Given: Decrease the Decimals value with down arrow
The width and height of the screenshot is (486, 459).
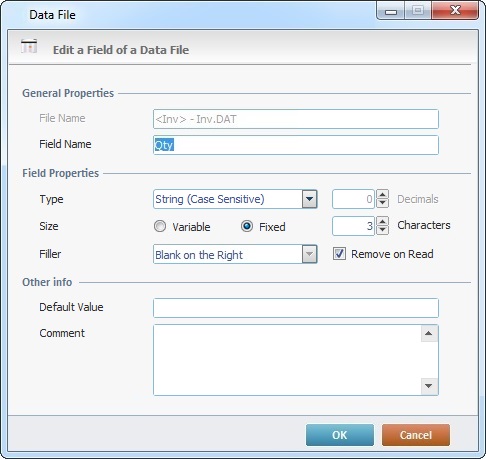Looking at the screenshot, I should (x=382, y=204).
